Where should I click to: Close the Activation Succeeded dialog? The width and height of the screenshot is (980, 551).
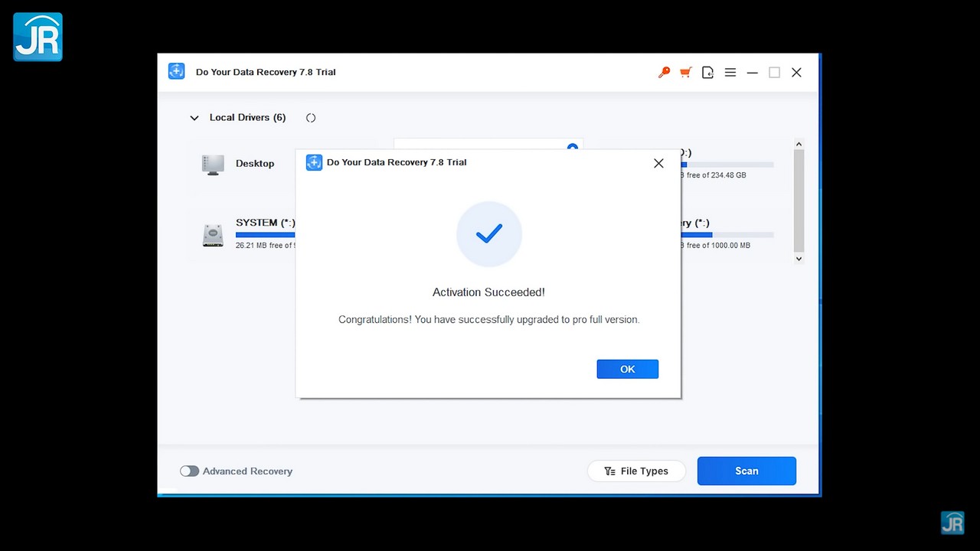(658, 163)
